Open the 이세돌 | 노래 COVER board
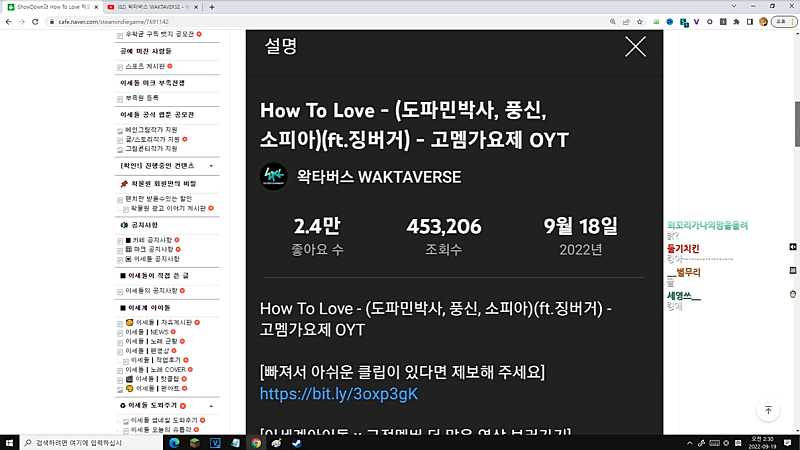This screenshot has height=450, width=800. pyautogui.click(x=156, y=370)
